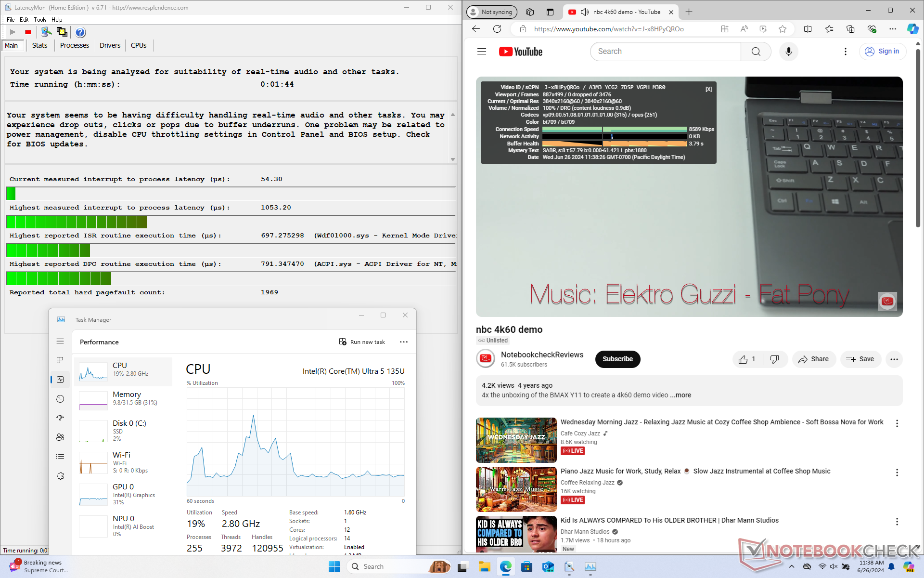Expand video description with more link
Screen dimensions: 924x578
point(680,395)
